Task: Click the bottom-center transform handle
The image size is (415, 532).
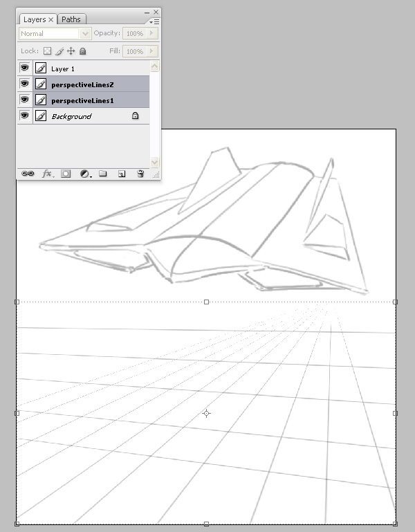Action: pyautogui.click(x=206, y=524)
